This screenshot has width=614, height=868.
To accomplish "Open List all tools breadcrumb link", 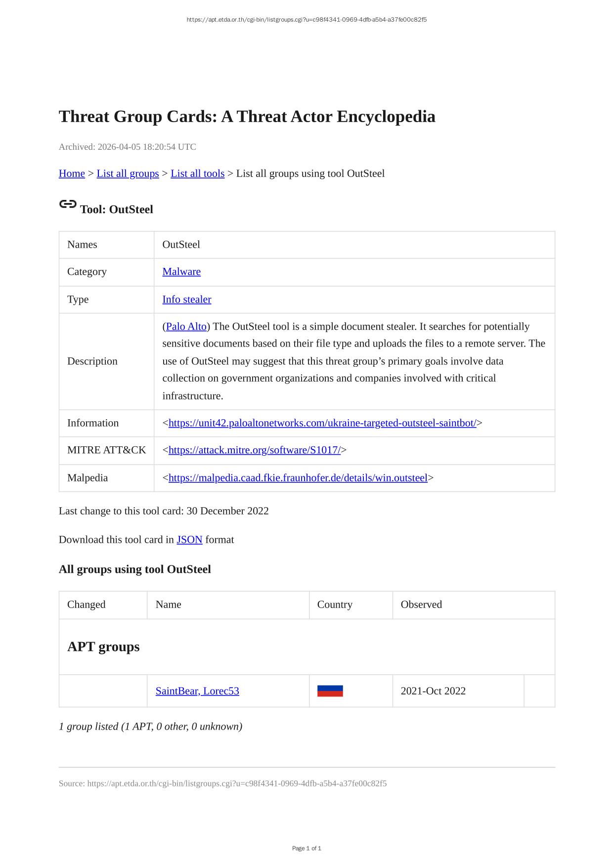I will point(197,174).
